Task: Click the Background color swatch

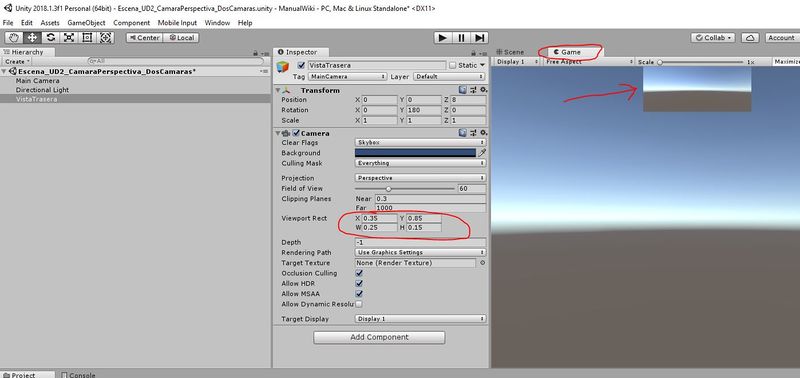Action: point(415,153)
